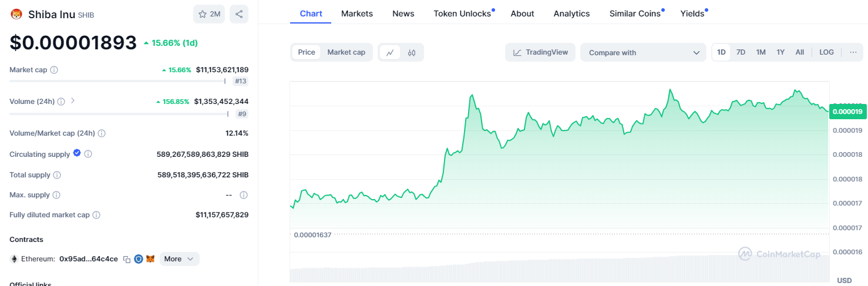
Task: Open the News tab
Action: (403, 13)
